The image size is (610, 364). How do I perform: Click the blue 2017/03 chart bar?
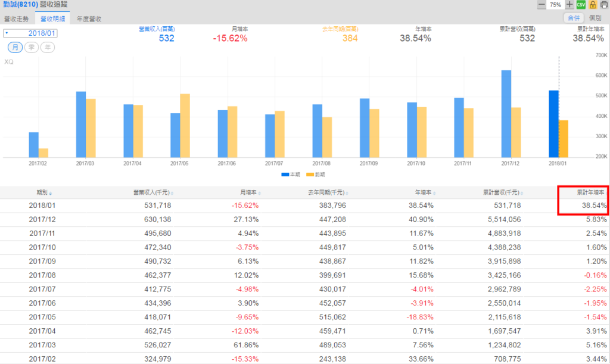point(81,125)
